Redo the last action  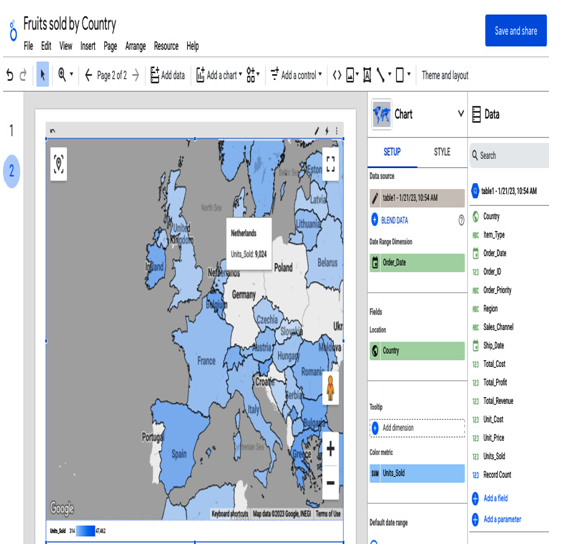[x=23, y=75]
